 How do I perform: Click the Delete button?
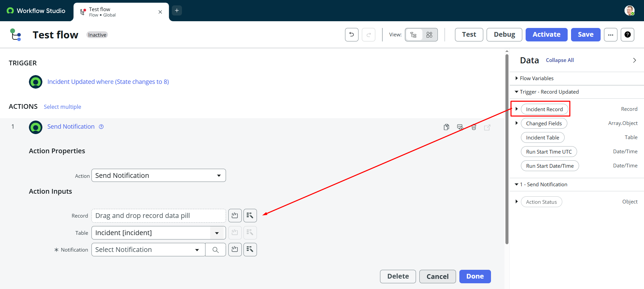click(398, 277)
